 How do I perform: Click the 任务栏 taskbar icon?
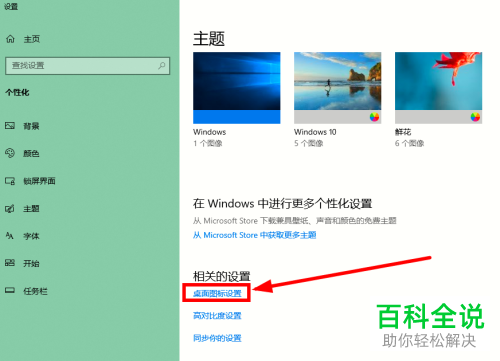coord(10,290)
